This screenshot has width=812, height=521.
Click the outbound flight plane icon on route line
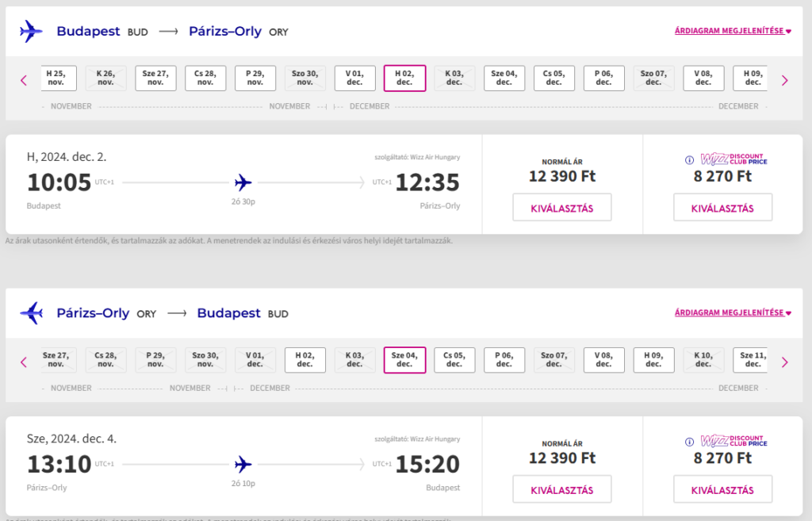(x=243, y=182)
